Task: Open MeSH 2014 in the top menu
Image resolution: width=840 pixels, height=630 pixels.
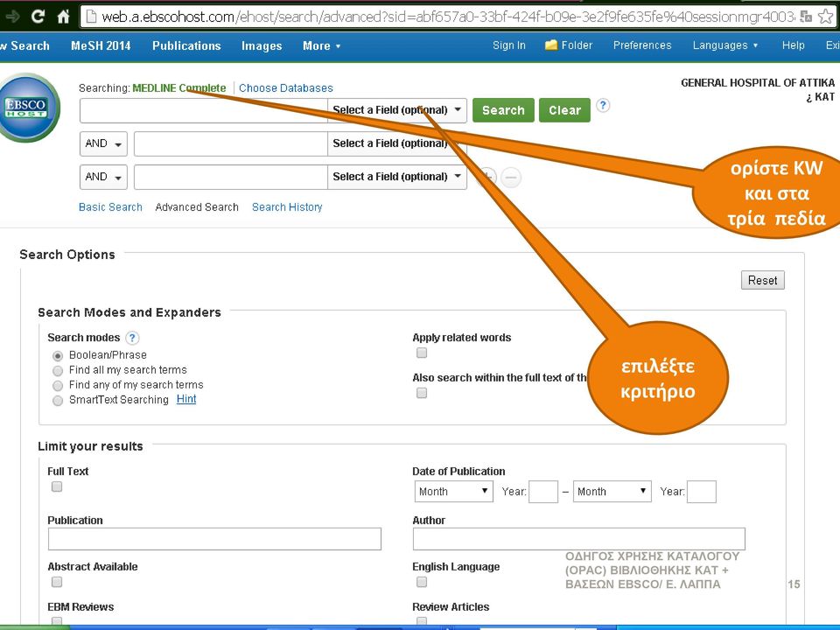Action: click(101, 46)
